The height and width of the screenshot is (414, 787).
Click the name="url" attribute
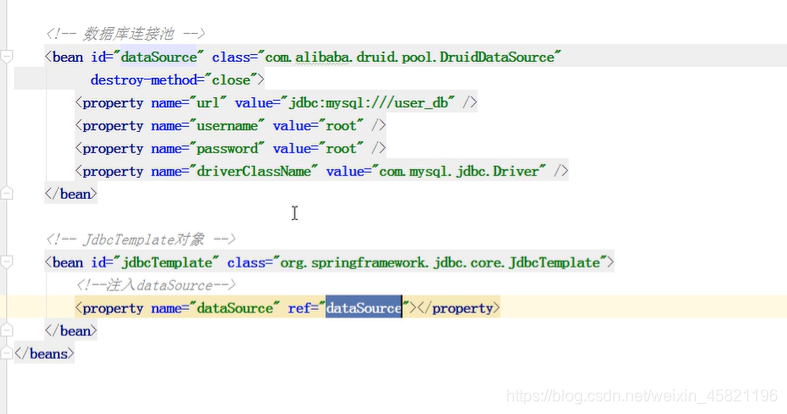pyautogui.click(x=189, y=103)
